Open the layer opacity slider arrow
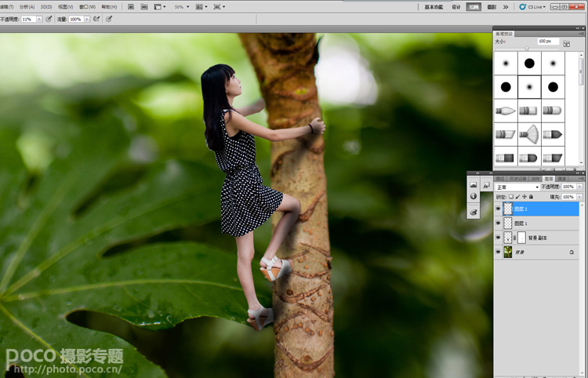 click(x=580, y=187)
